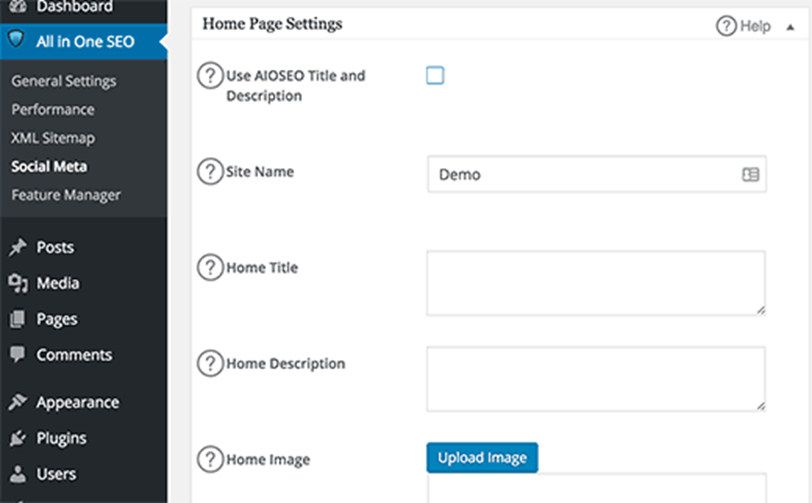Click the Site Name label text

(x=259, y=171)
